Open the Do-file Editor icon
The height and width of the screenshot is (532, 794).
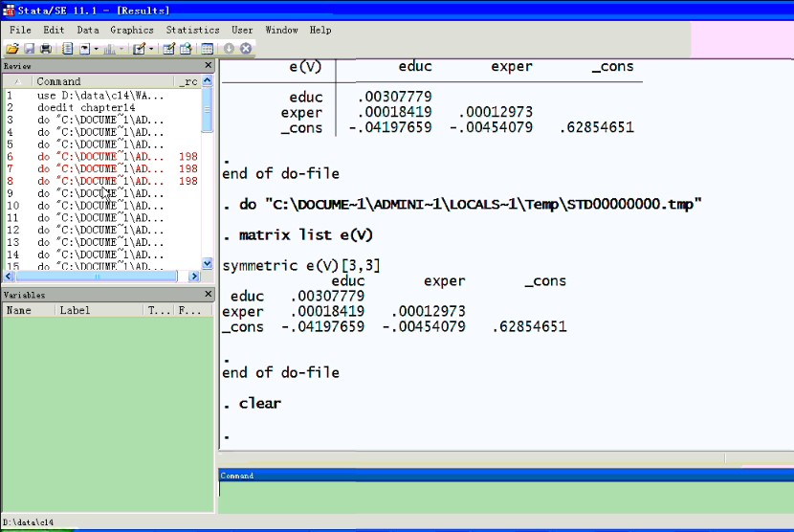click(x=139, y=49)
